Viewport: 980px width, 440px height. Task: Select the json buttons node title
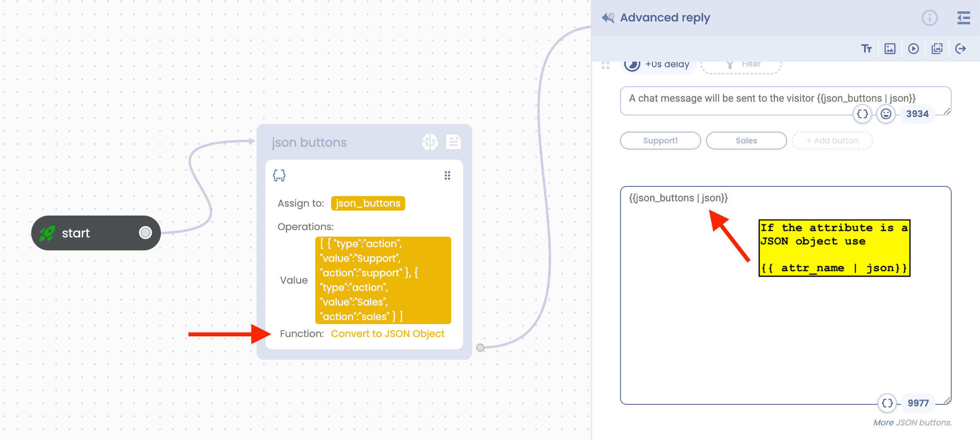pyautogui.click(x=309, y=142)
